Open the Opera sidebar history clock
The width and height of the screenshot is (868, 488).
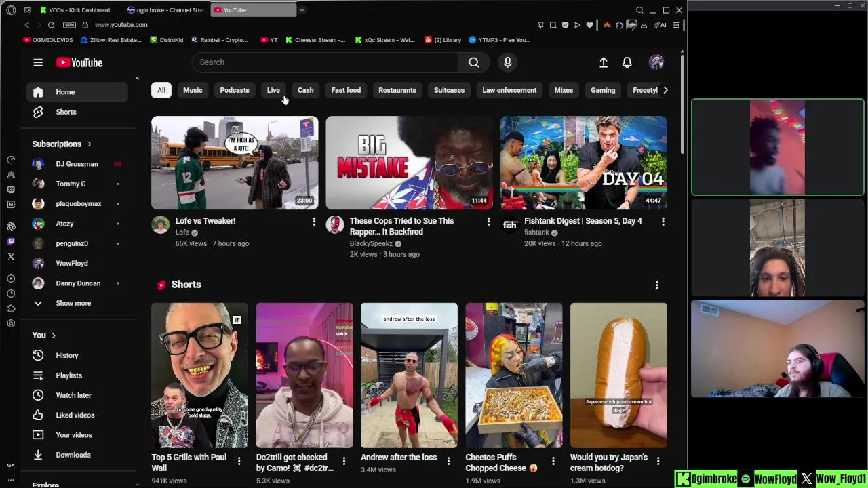[11, 293]
